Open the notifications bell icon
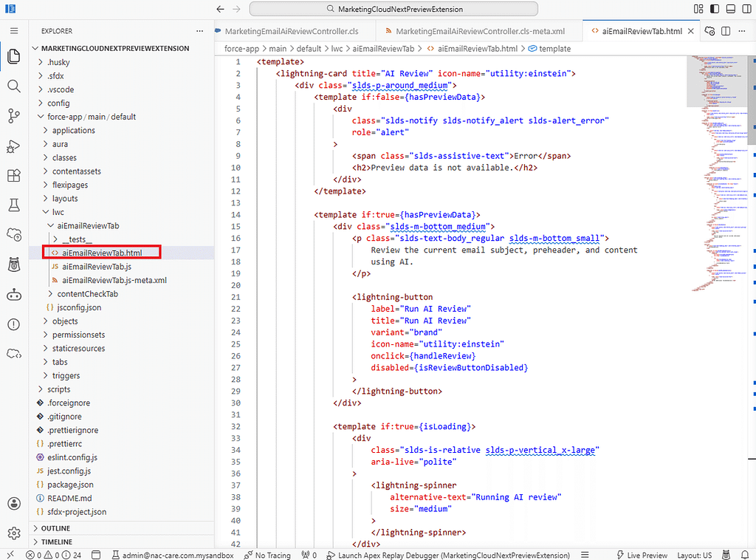This screenshot has width=756, height=560. click(746, 555)
